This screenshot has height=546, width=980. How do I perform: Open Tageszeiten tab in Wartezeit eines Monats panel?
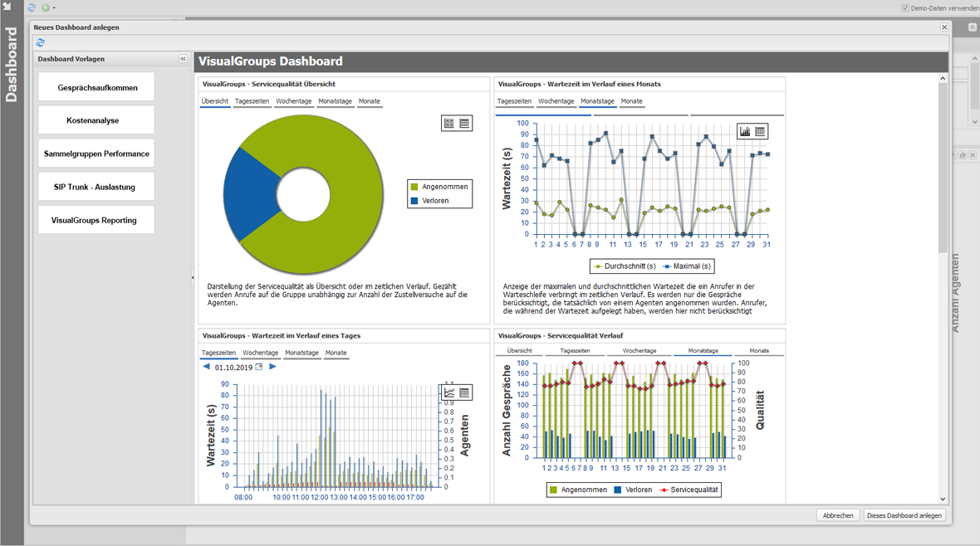click(514, 101)
